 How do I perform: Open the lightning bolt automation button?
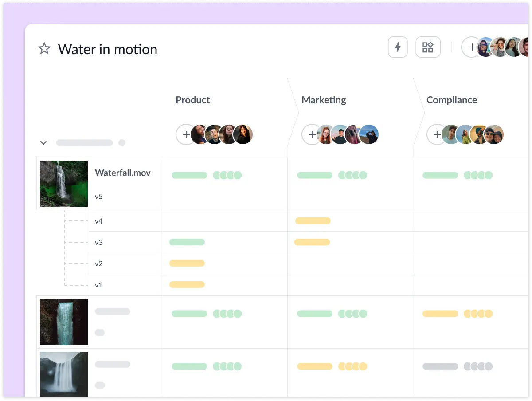point(398,47)
